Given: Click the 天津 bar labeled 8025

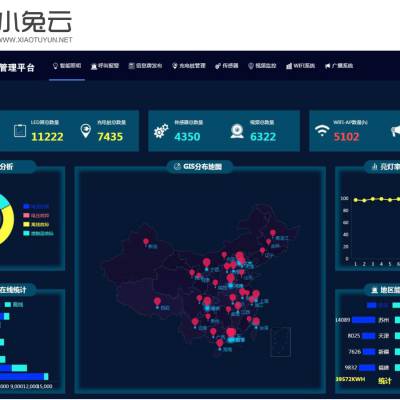Looking at the screenshot, I should pos(369,336).
